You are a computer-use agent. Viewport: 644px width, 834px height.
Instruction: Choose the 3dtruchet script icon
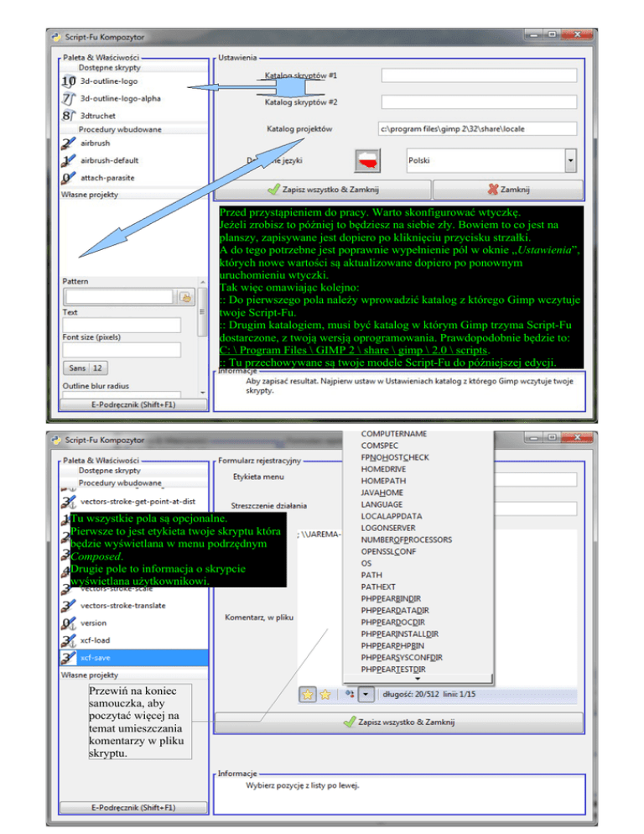70,115
